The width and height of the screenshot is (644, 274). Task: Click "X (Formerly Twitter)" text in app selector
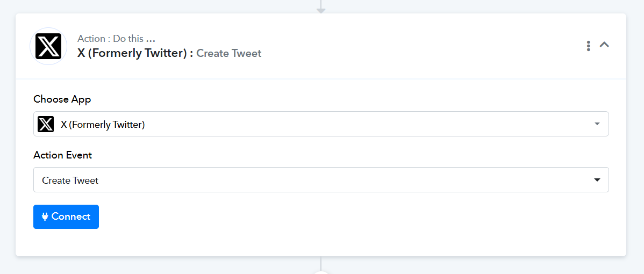tap(103, 125)
